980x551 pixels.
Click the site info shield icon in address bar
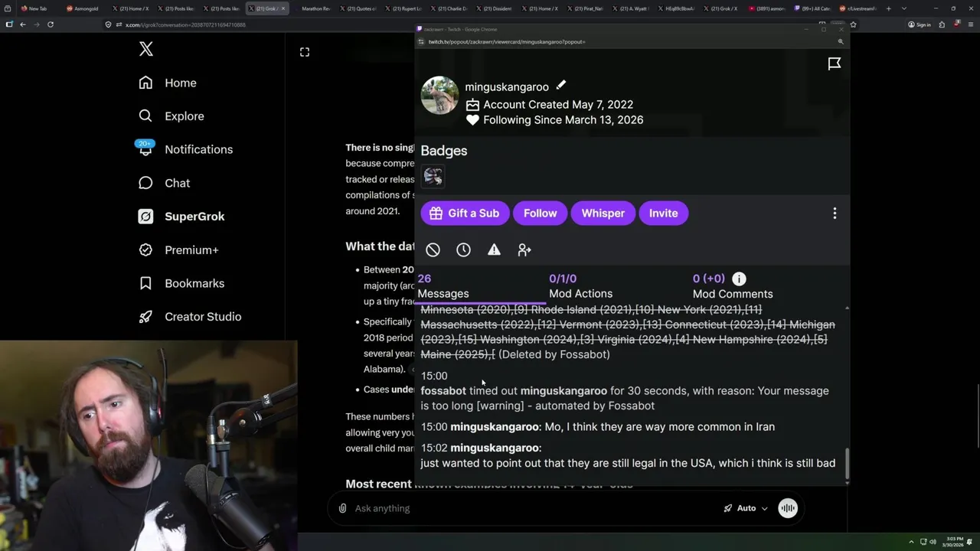coord(109,24)
